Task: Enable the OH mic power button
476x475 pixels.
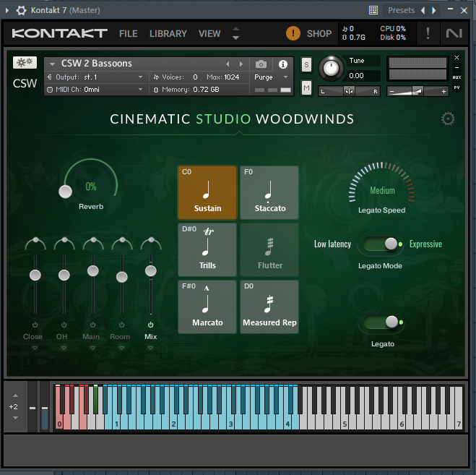Action: pyautogui.click(x=64, y=325)
